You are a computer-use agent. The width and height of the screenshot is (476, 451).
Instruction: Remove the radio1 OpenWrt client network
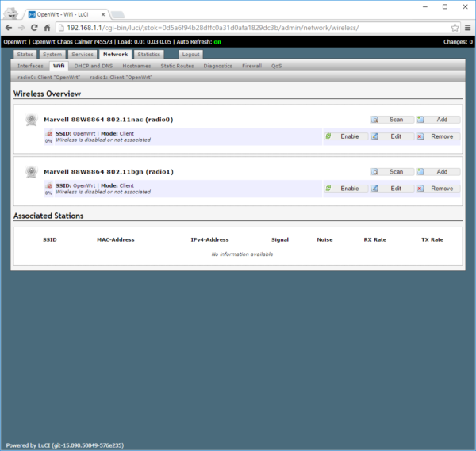pos(436,189)
